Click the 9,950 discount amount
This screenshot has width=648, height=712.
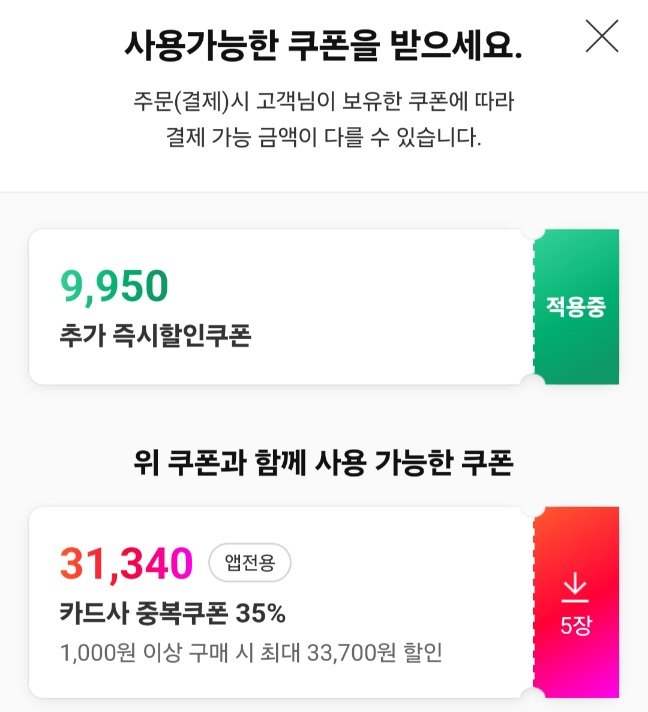tap(114, 287)
